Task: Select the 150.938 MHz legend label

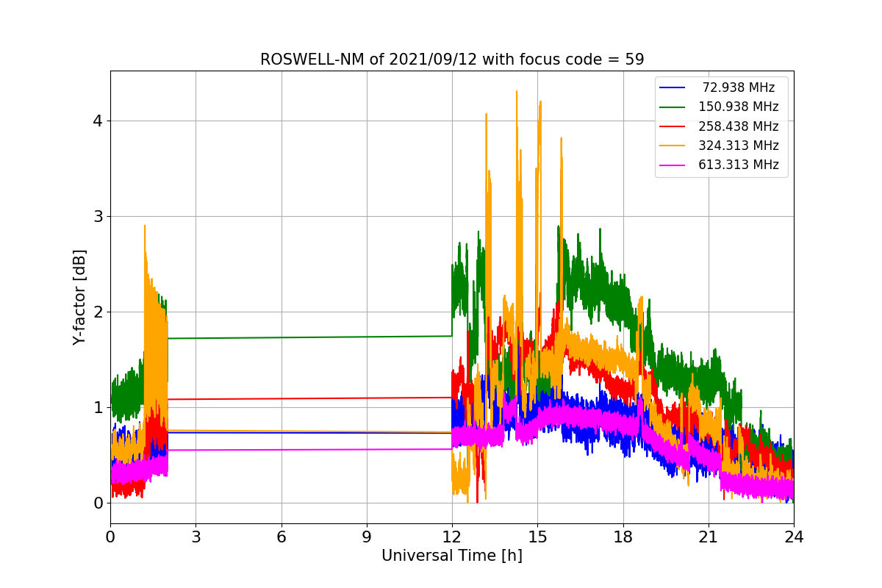Action: point(739,107)
